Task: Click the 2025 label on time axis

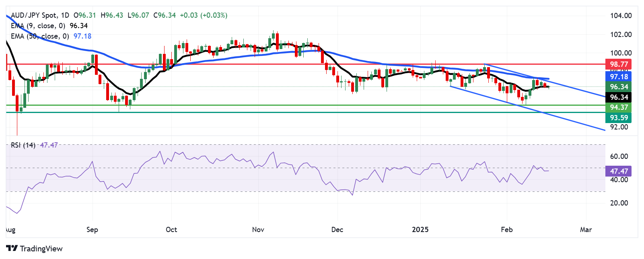Action: pyautogui.click(x=420, y=230)
